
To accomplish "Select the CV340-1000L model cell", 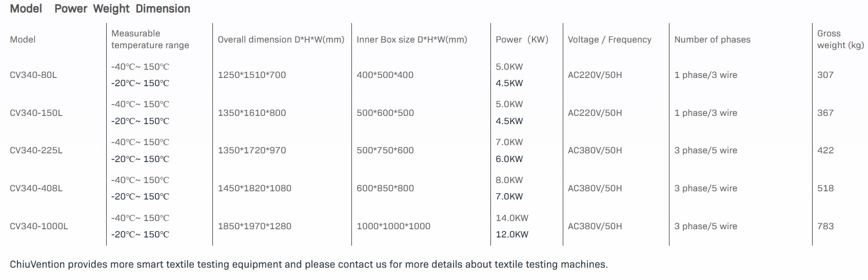I will [38, 226].
